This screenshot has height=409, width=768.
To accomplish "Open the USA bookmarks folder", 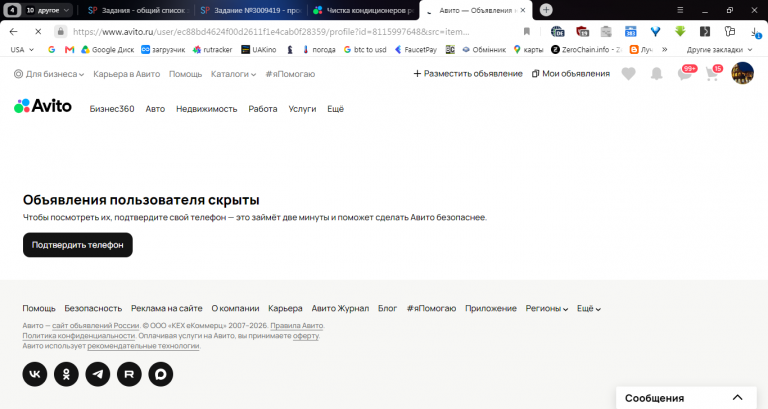I will (22, 49).
